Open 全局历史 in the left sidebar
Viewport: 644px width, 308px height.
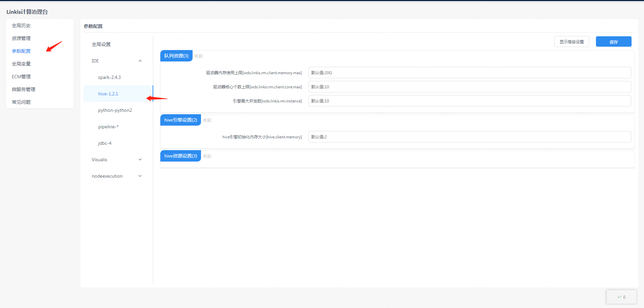21,26
